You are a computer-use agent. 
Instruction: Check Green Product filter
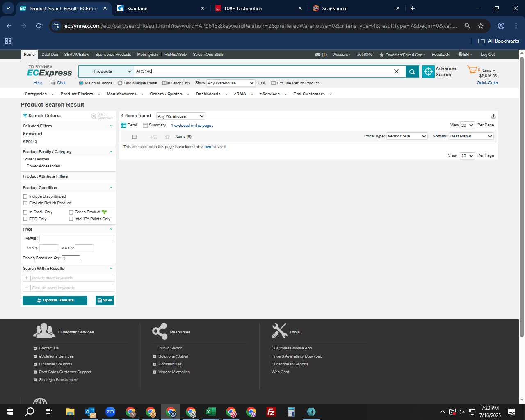coord(71,212)
